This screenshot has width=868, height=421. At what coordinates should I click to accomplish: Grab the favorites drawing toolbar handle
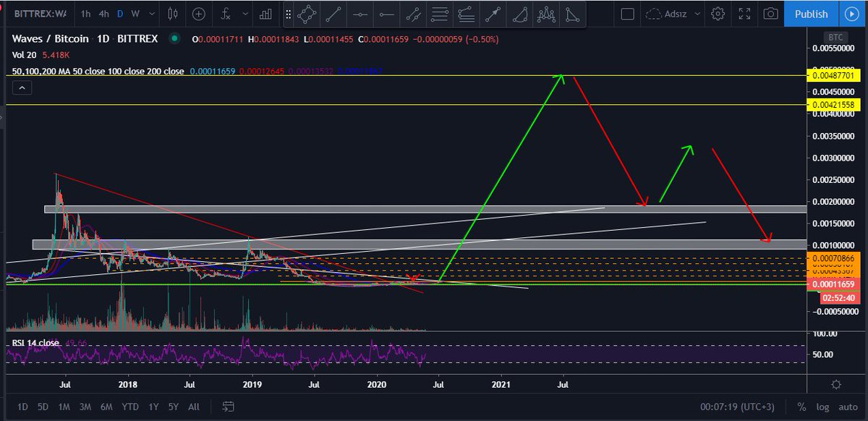pyautogui.click(x=289, y=14)
